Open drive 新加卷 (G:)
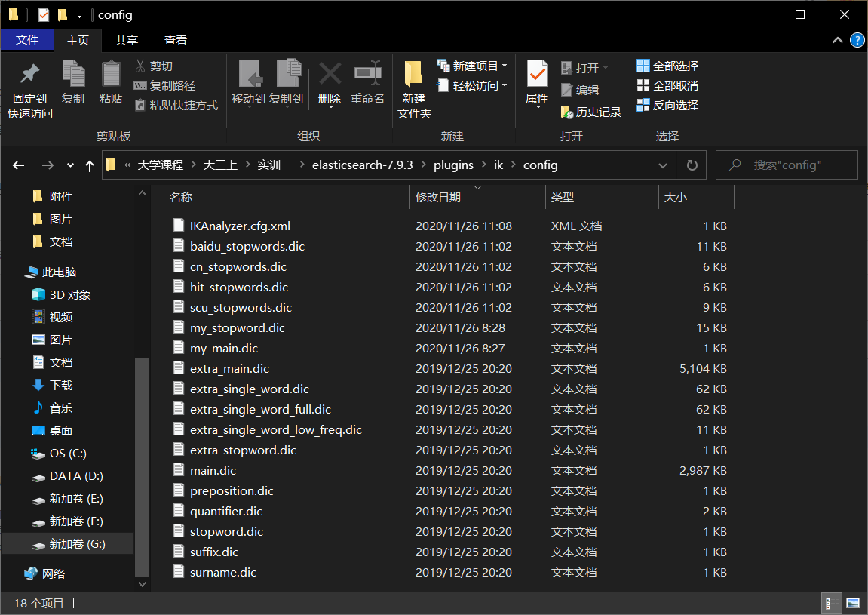This screenshot has height=615, width=868. click(69, 544)
